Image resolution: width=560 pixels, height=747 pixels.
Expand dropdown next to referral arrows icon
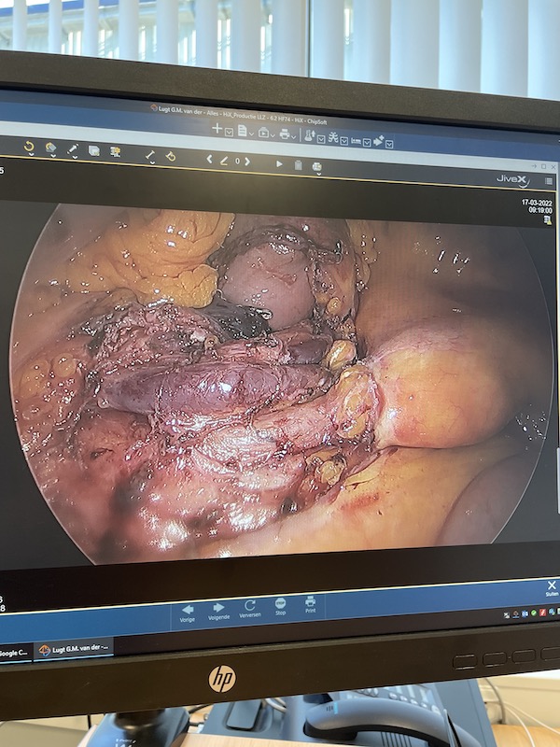389,144
